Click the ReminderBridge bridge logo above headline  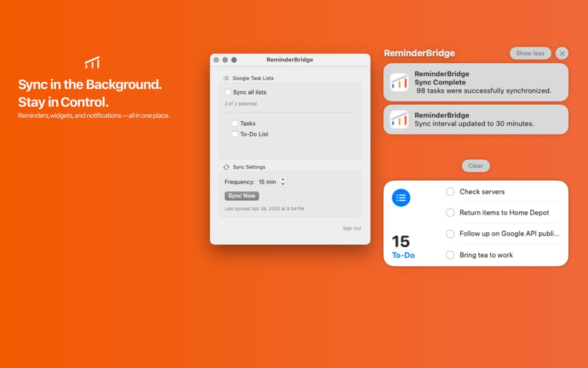[x=92, y=63]
